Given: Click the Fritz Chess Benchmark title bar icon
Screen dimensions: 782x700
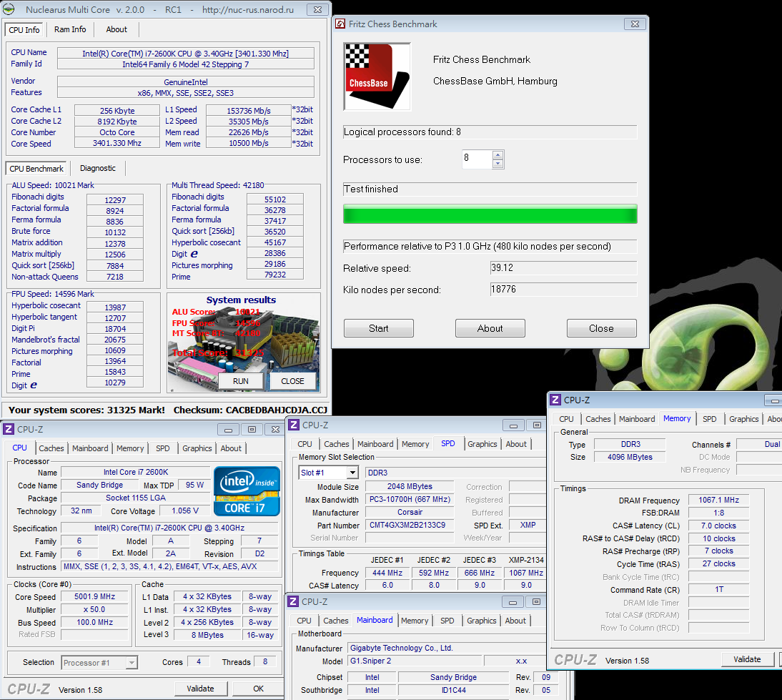Looking at the screenshot, I should [340, 24].
